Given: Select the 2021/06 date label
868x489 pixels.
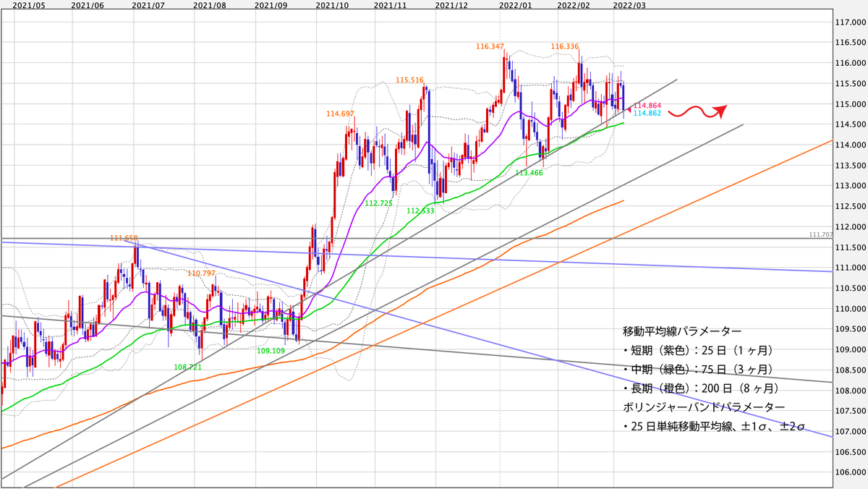Looking at the screenshot, I should pos(88,5).
